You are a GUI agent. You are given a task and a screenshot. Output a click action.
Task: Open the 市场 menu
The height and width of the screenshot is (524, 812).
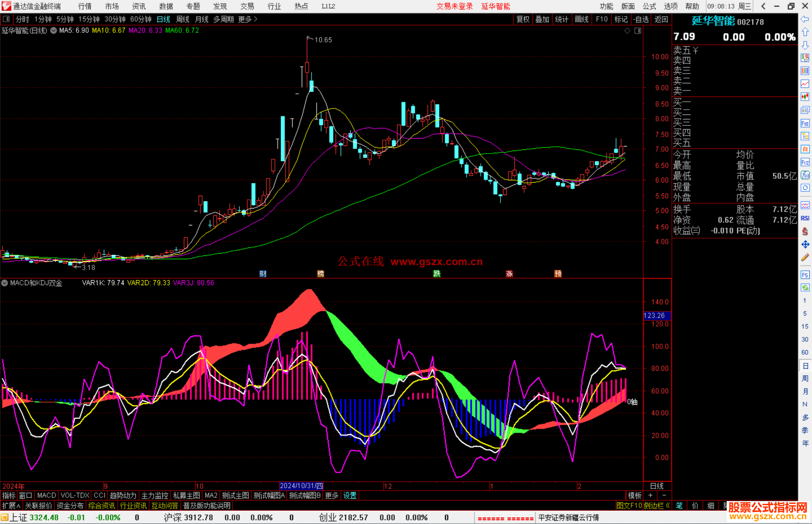point(112,6)
